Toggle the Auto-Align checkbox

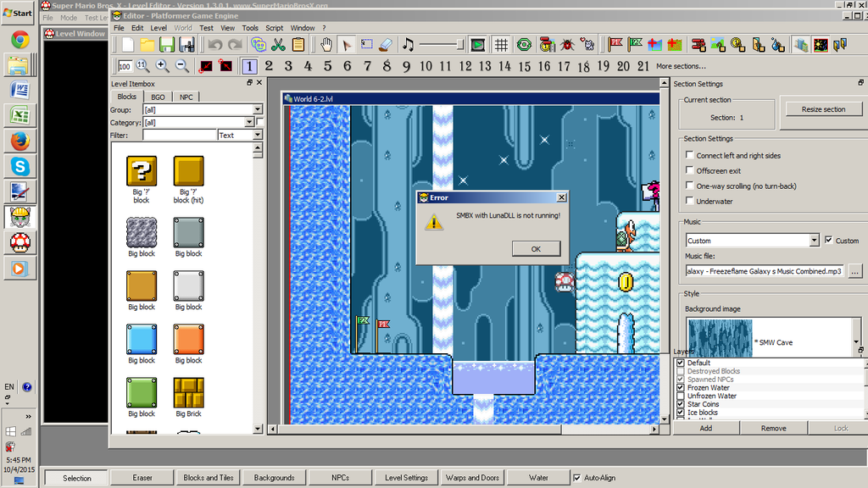[x=577, y=478]
